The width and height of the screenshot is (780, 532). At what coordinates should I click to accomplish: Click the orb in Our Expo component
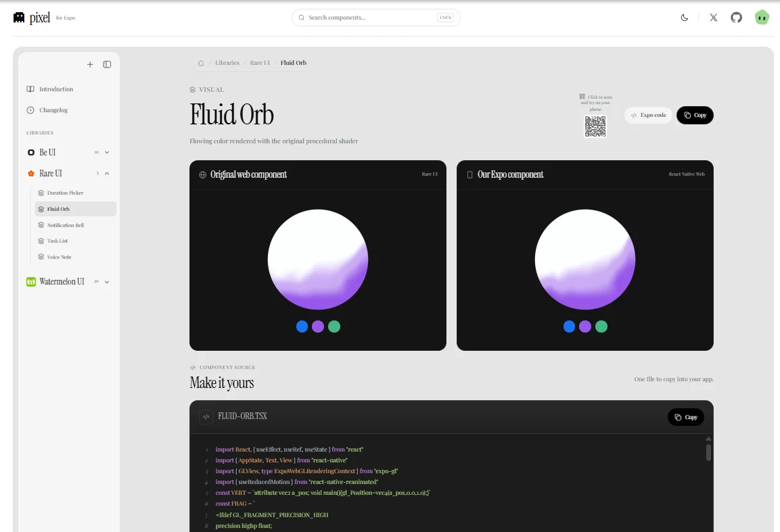585,260
